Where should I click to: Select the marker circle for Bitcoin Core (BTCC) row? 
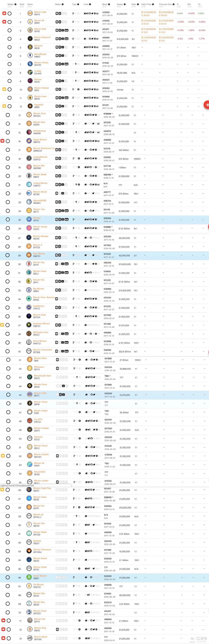[x=8, y=115]
